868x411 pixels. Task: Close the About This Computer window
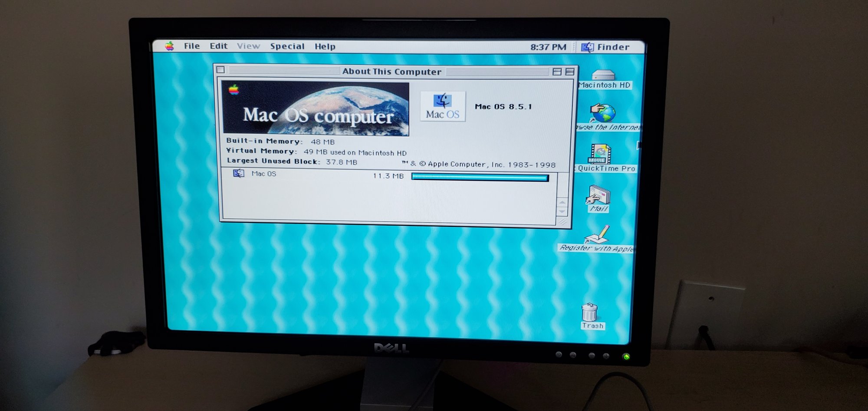tap(220, 69)
